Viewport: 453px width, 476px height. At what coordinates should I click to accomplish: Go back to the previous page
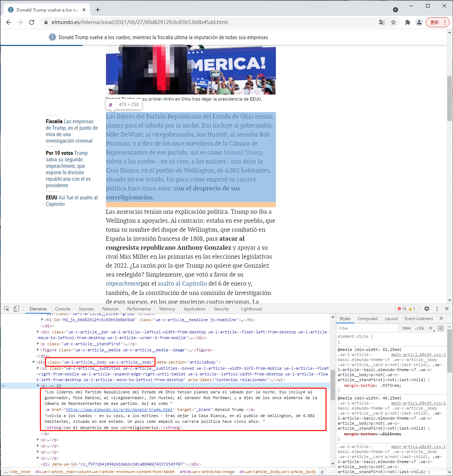(x=9, y=22)
